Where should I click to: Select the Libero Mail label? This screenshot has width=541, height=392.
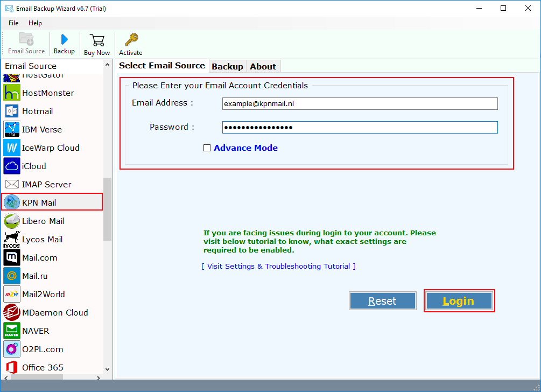pos(43,221)
